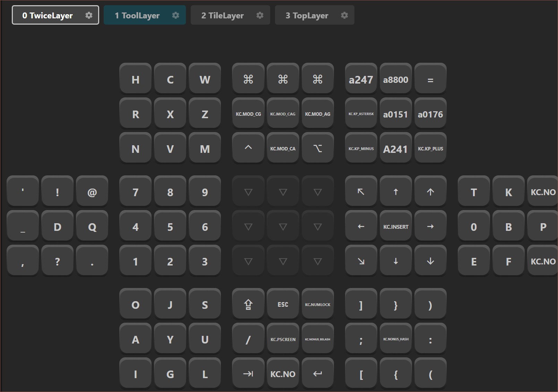This screenshot has height=392, width=558.
Task: Choose the down-right diagonal arrow key
Action: coord(361,261)
